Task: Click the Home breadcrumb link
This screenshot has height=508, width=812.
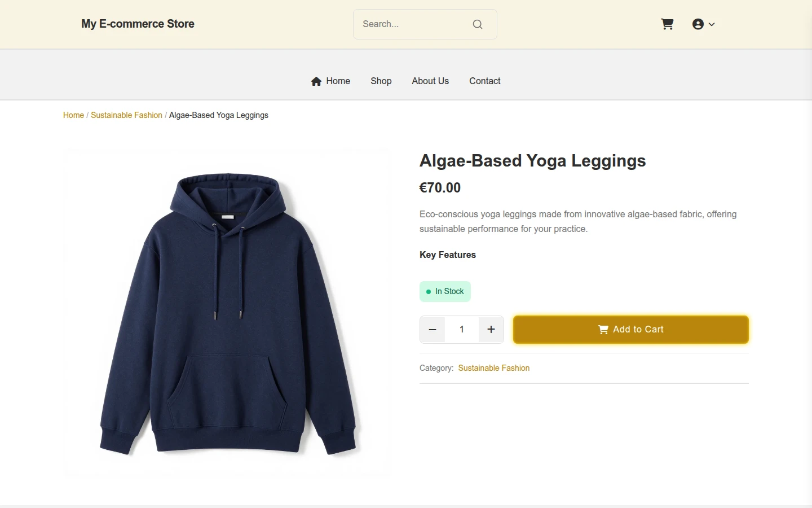Action: [x=73, y=115]
